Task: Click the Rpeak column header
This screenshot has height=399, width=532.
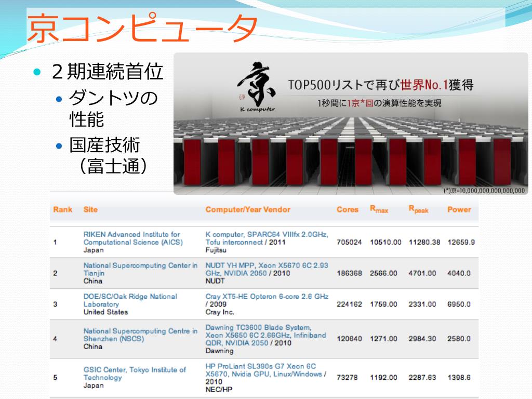Action: click(x=418, y=209)
